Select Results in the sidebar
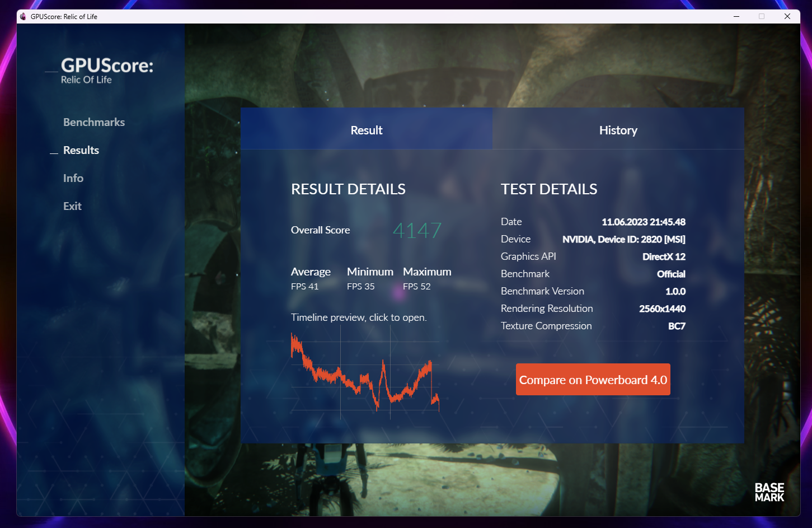Screen dimensions: 812x528 pos(81,150)
